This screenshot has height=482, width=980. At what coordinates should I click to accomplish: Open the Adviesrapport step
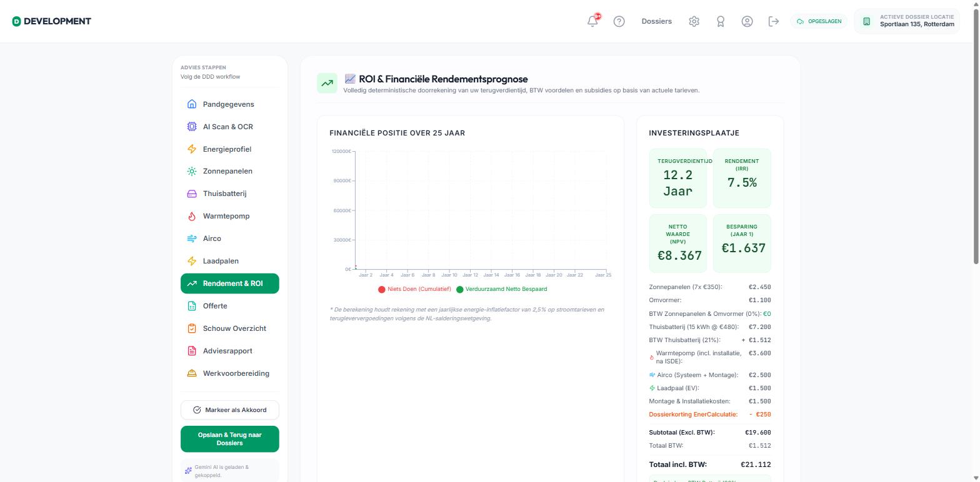[x=230, y=351]
